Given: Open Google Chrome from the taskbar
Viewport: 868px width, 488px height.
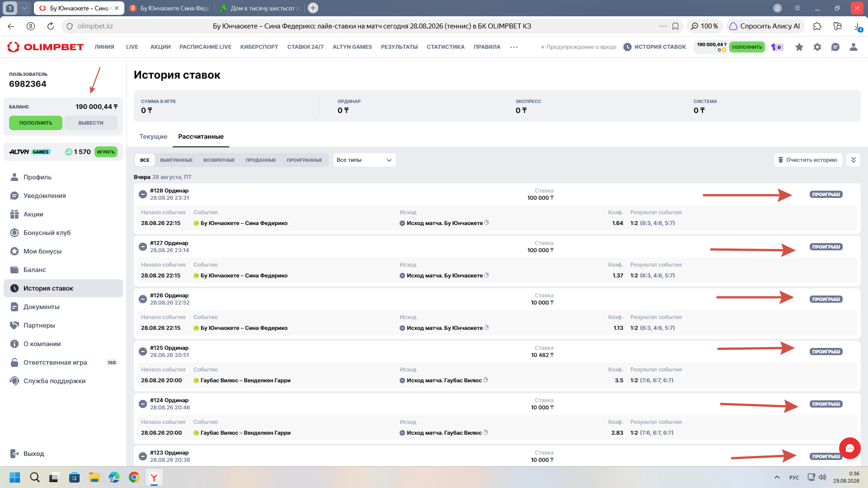Looking at the screenshot, I should [x=134, y=477].
